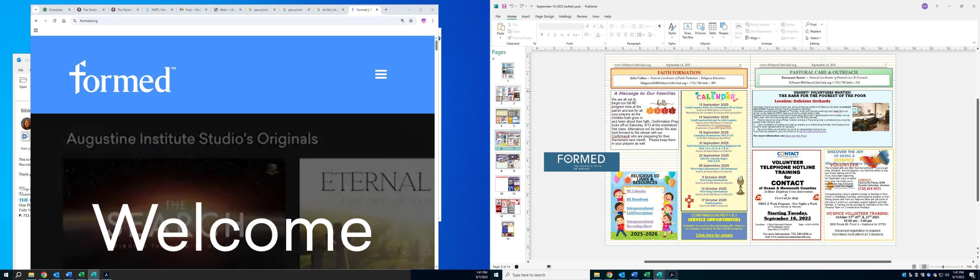Open Chrome tab search dropdown
This screenshot has width=980, height=280.
coord(36,10)
